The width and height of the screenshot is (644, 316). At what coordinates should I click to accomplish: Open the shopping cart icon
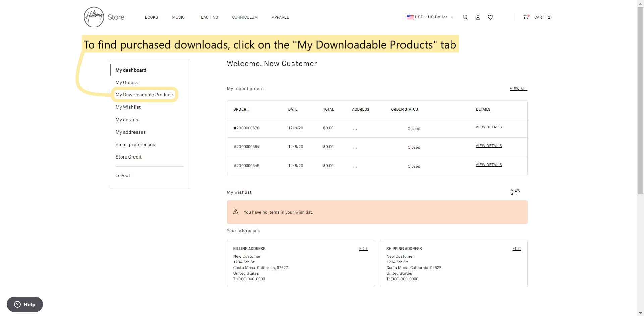click(526, 17)
